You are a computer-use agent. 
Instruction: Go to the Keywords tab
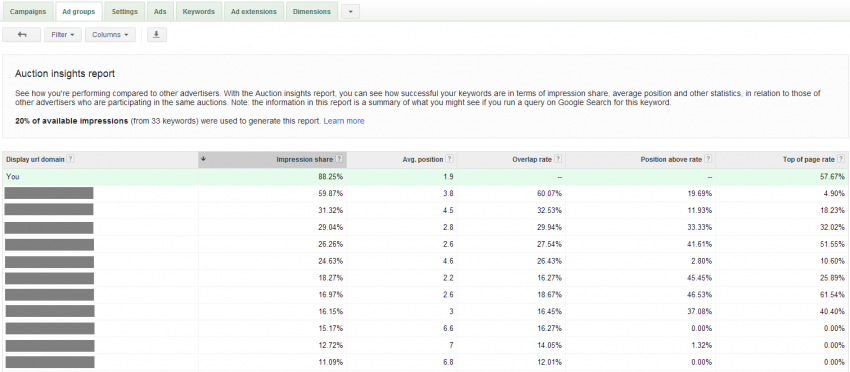(198, 11)
